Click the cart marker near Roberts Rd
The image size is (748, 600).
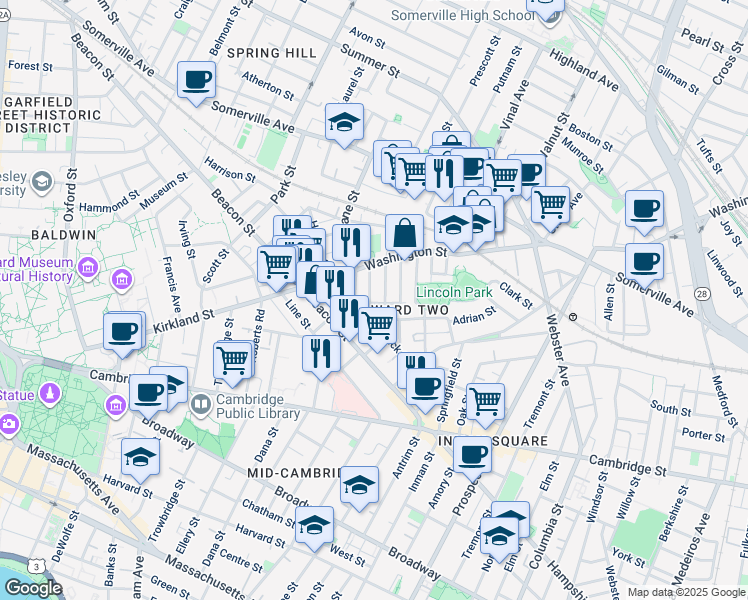coord(232,362)
